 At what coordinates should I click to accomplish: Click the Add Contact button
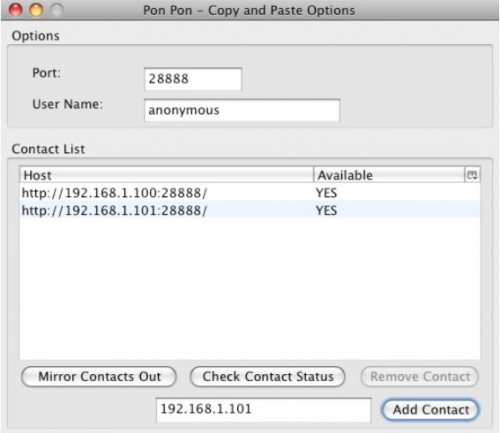[x=430, y=410]
